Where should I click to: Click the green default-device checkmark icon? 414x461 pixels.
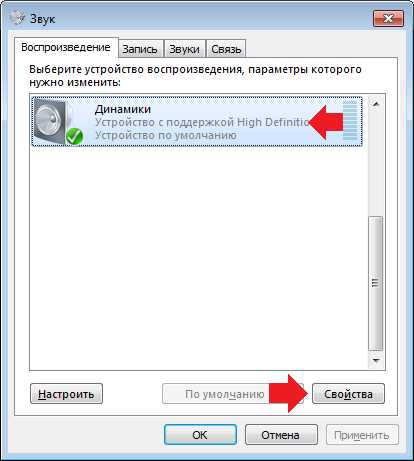click(74, 137)
